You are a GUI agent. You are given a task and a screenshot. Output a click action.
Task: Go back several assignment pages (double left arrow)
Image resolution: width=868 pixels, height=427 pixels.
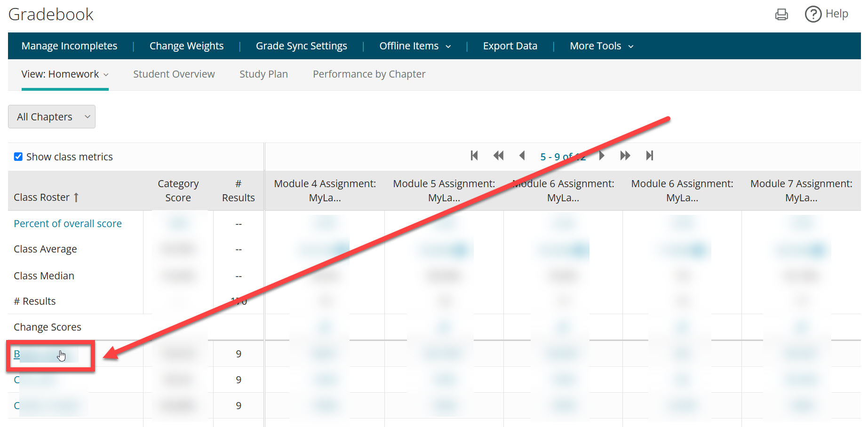(499, 156)
